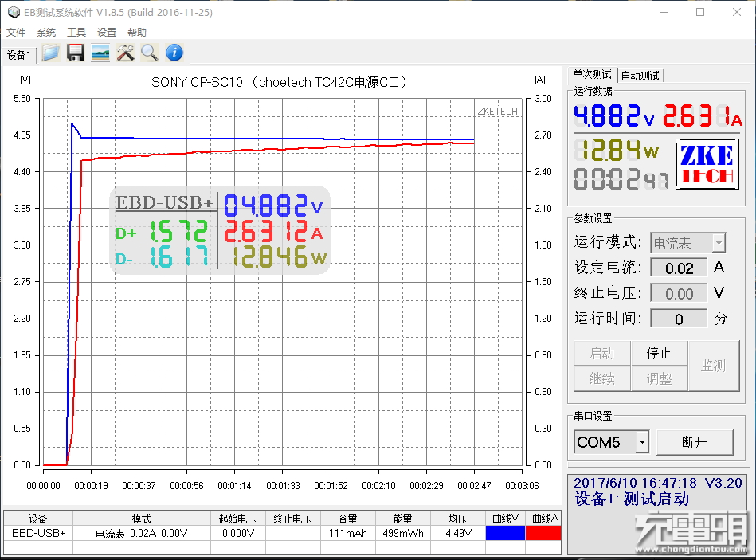The image size is (756, 560).
Task: Click the 4.49V average voltage cell
Action: click(458, 533)
